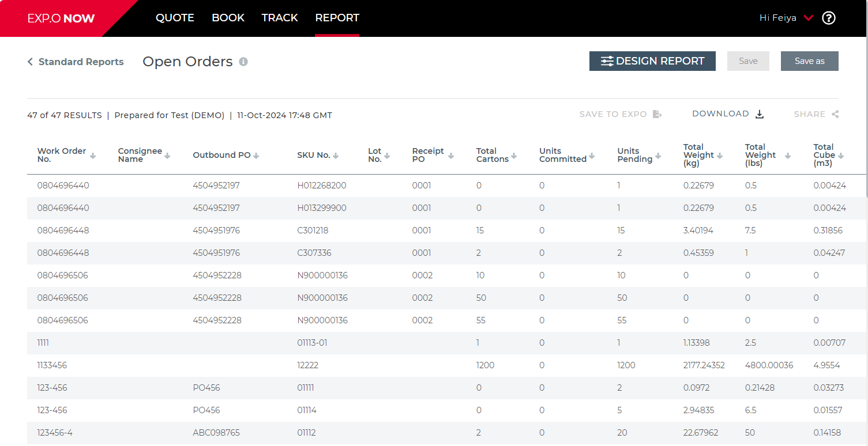
Task: Click SKU cell 01113-01
Action: (312, 343)
